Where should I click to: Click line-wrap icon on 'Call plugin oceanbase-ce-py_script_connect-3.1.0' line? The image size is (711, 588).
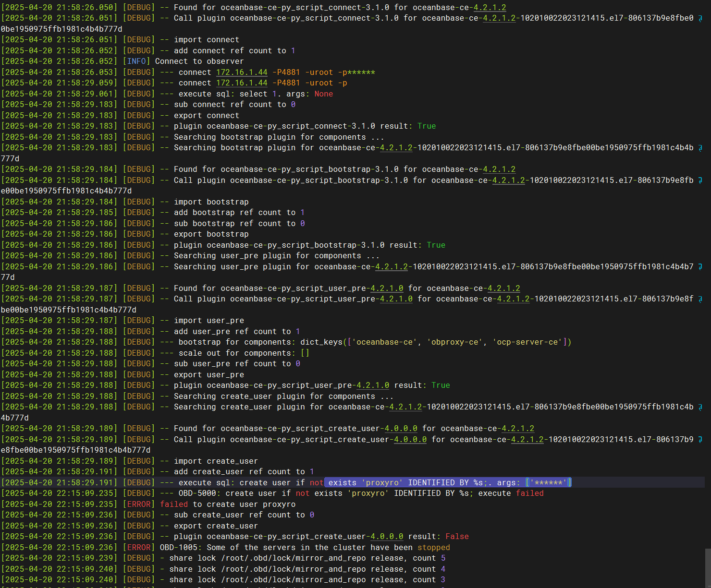coord(700,18)
